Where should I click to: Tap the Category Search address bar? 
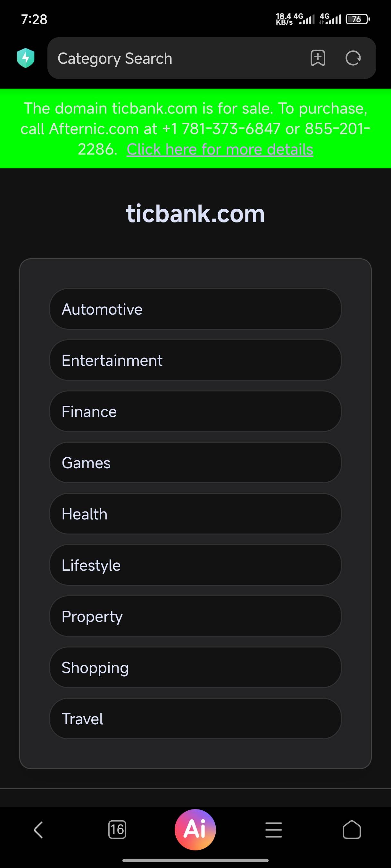pyautogui.click(x=175, y=58)
